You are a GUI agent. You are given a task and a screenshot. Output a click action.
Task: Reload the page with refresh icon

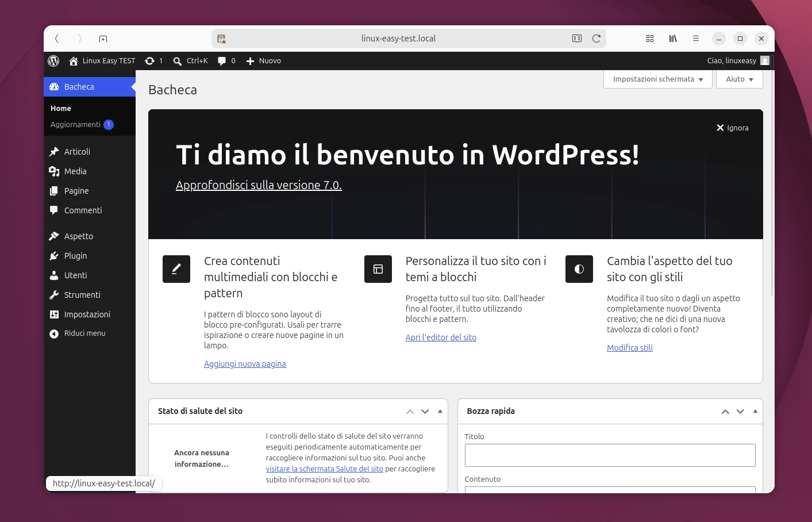[x=597, y=39]
